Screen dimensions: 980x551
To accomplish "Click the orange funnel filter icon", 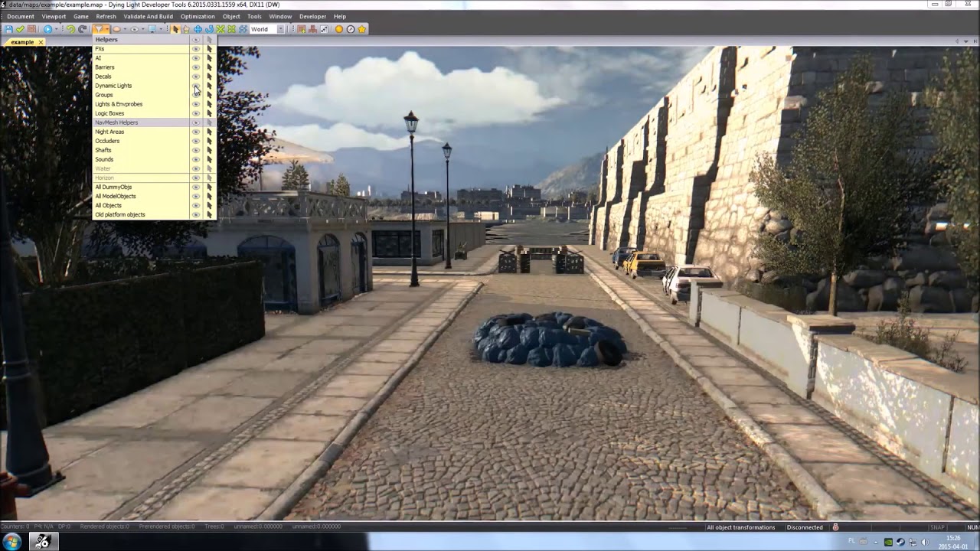I will point(97,29).
